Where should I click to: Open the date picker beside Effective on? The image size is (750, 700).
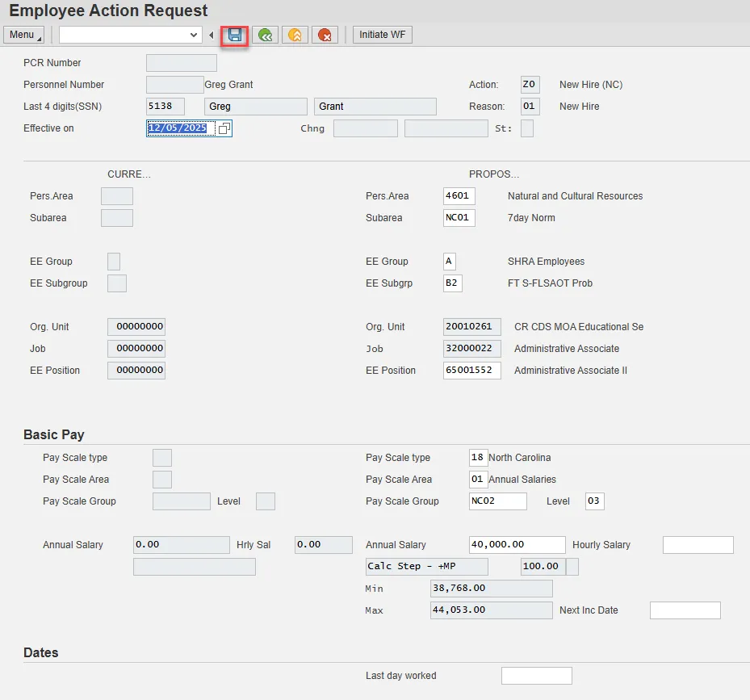point(224,128)
